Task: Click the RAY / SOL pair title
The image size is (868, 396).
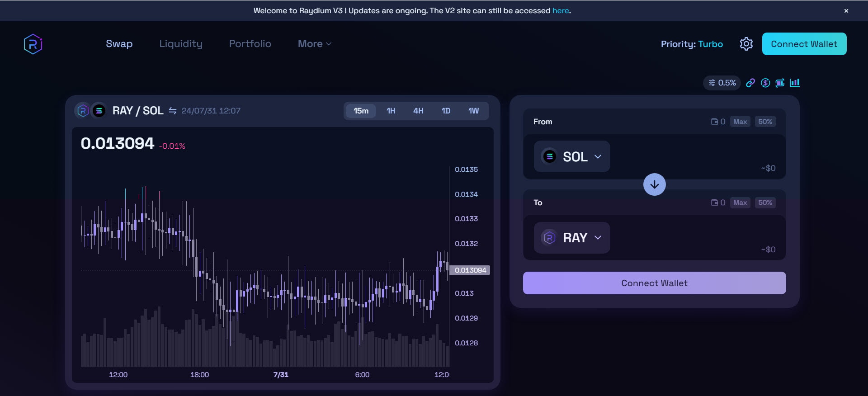Action: (138, 111)
